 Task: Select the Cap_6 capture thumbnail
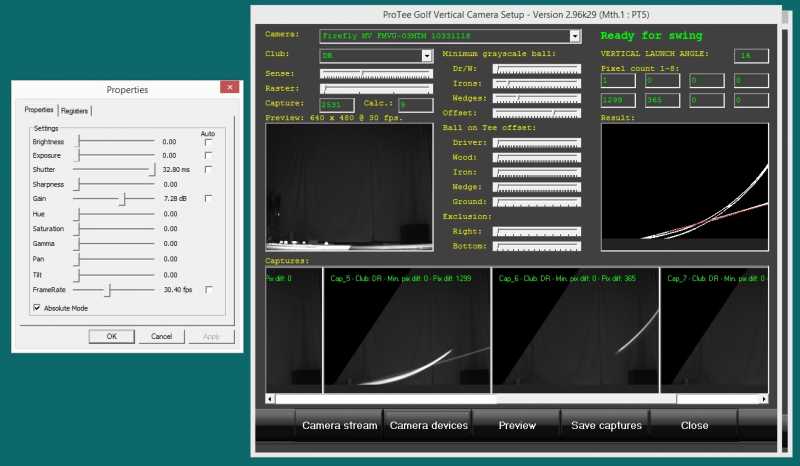576,330
